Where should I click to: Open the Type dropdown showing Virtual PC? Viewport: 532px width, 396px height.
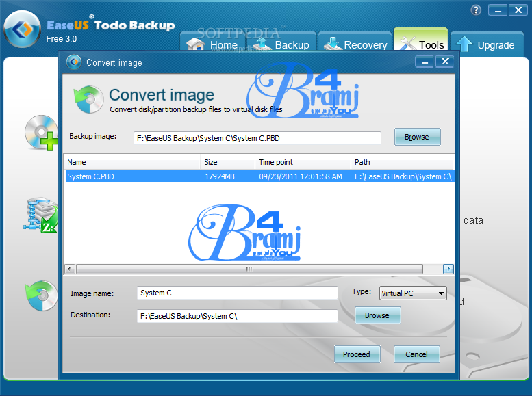[x=413, y=293]
